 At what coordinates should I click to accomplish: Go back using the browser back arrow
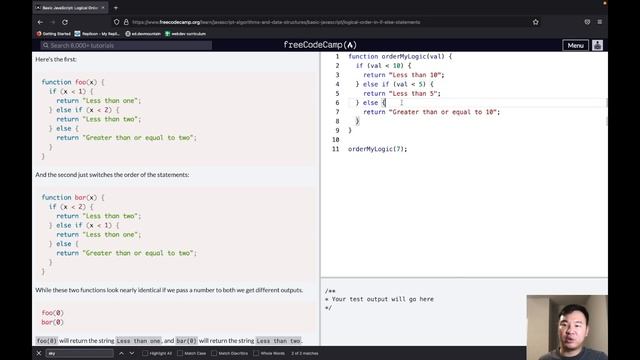(40, 22)
